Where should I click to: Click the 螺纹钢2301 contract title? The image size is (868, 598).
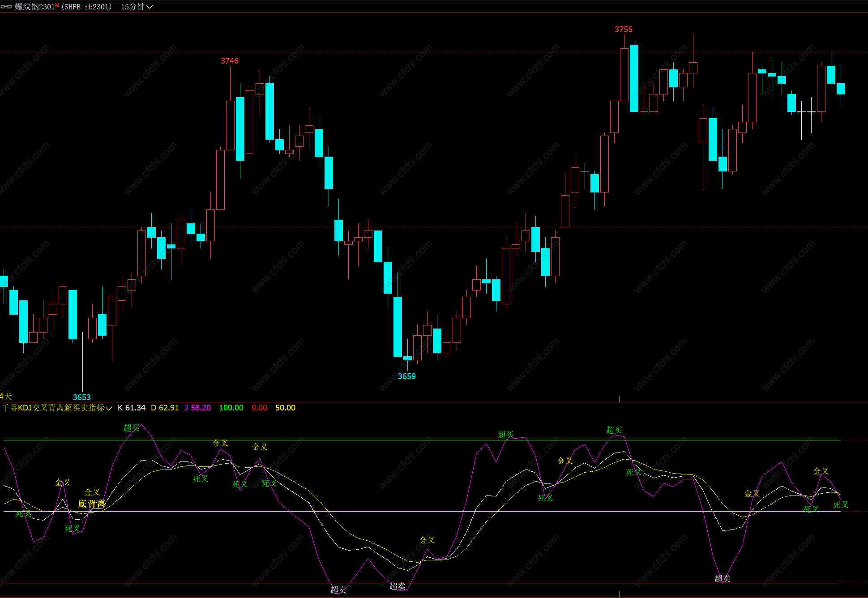pyautogui.click(x=34, y=7)
